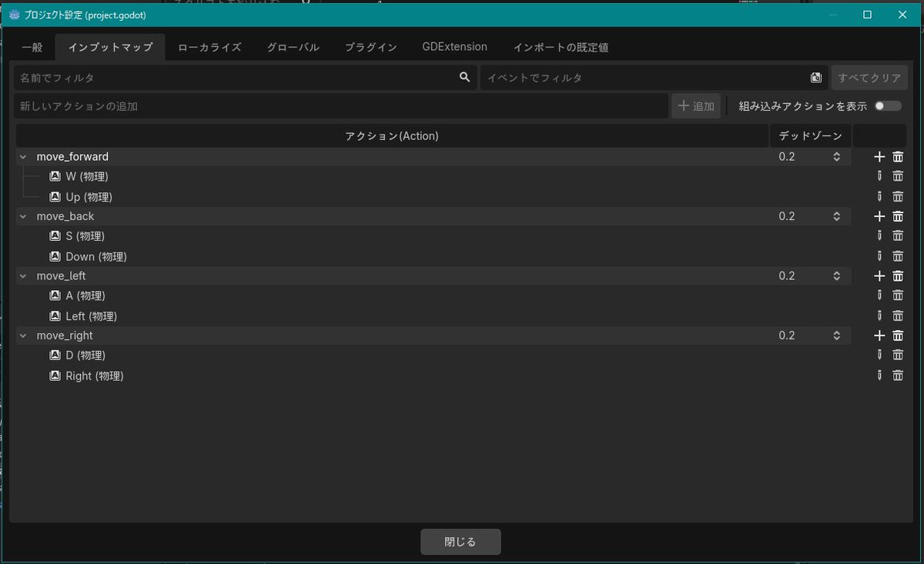
Task: Delete the D (物理) key event
Action: pyautogui.click(x=898, y=355)
